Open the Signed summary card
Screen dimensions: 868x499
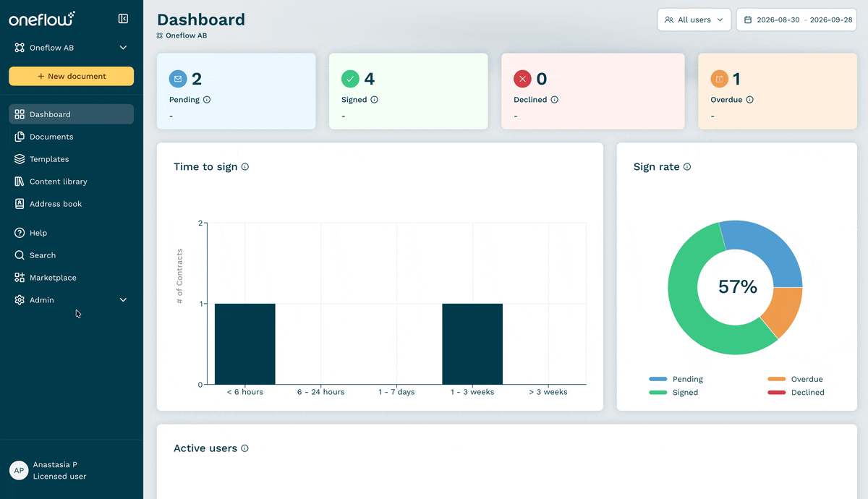tap(408, 91)
